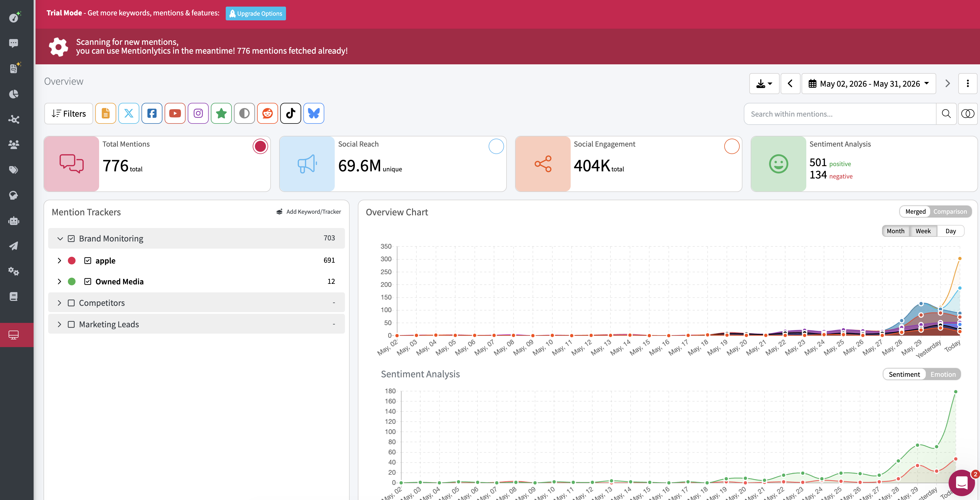
Task: Open the book documentation sidebar icon
Action: click(14, 296)
